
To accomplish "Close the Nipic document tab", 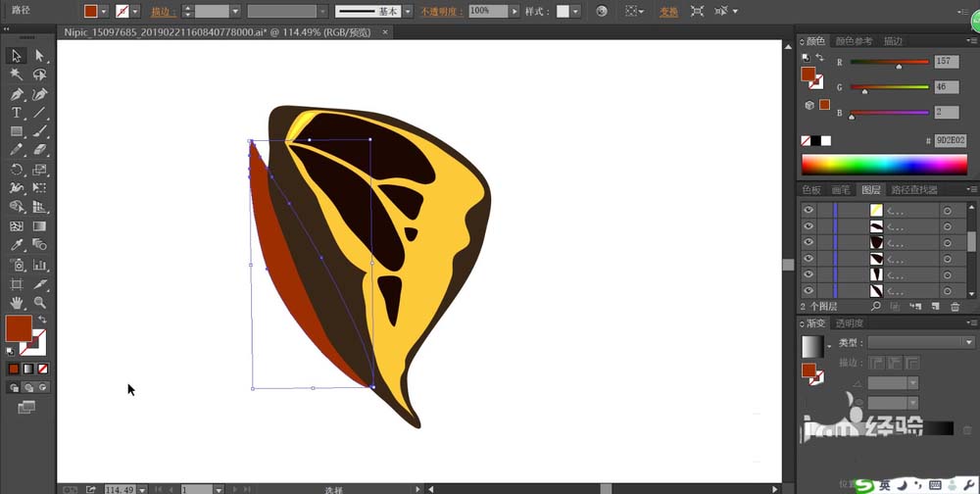I will [385, 32].
